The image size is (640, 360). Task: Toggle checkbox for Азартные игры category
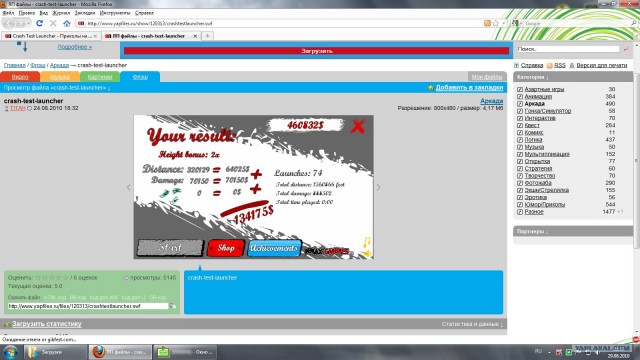[520, 89]
